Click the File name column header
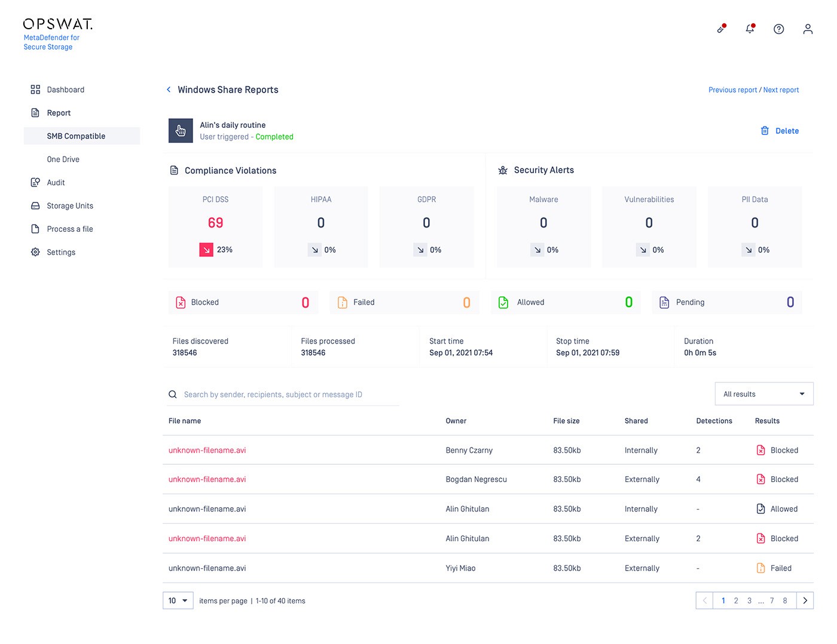Viewport: 837px width, 644px height. 185,421
